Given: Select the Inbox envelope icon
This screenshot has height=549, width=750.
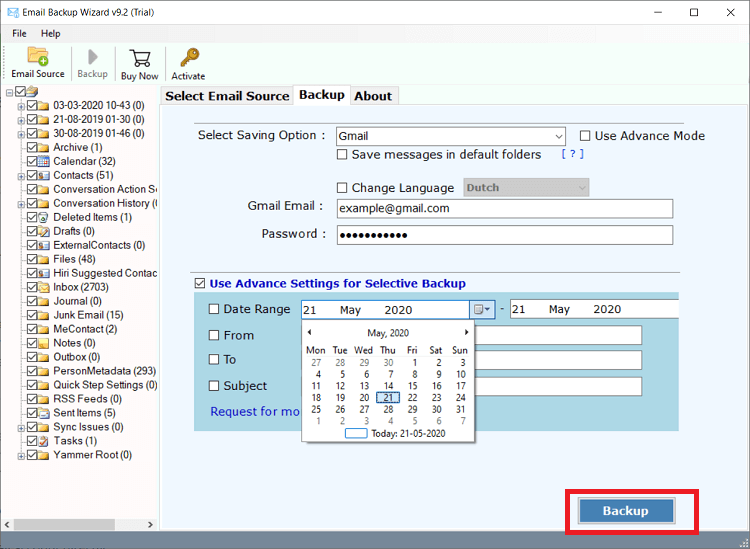Looking at the screenshot, I should point(44,287).
